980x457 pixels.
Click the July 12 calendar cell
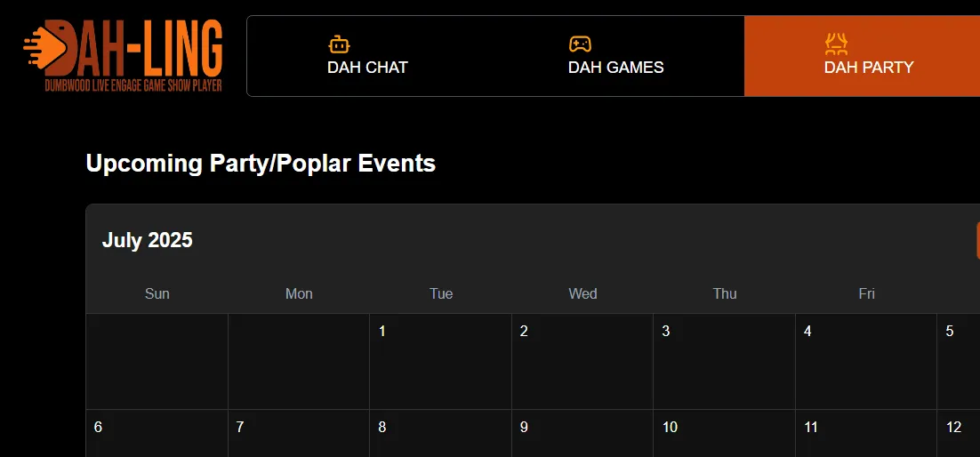pyautogui.click(x=959, y=434)
